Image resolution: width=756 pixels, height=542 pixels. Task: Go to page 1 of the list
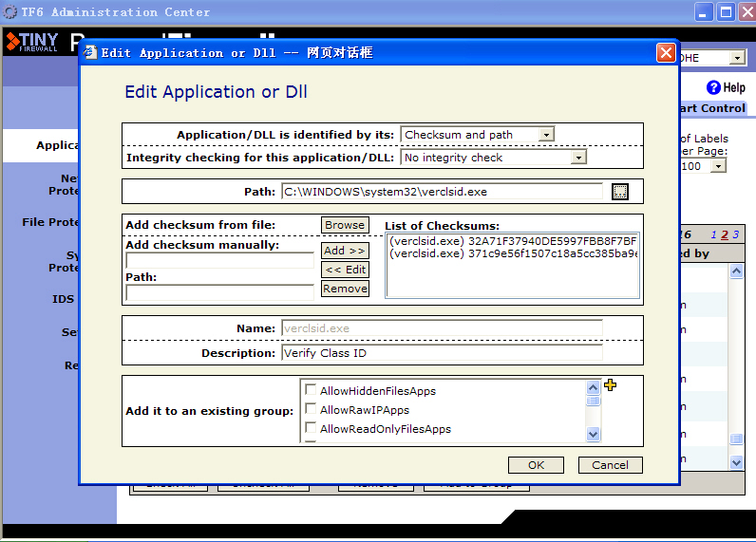713,234
